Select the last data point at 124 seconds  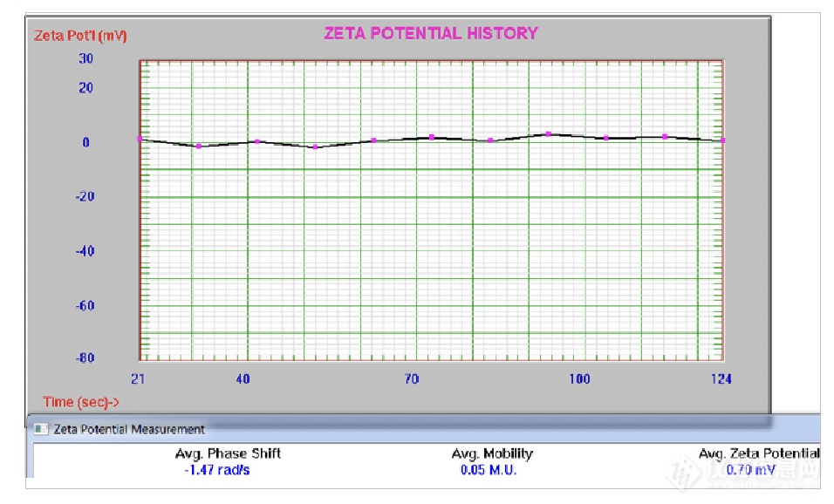pyautogui.click(x=722, y=140)
